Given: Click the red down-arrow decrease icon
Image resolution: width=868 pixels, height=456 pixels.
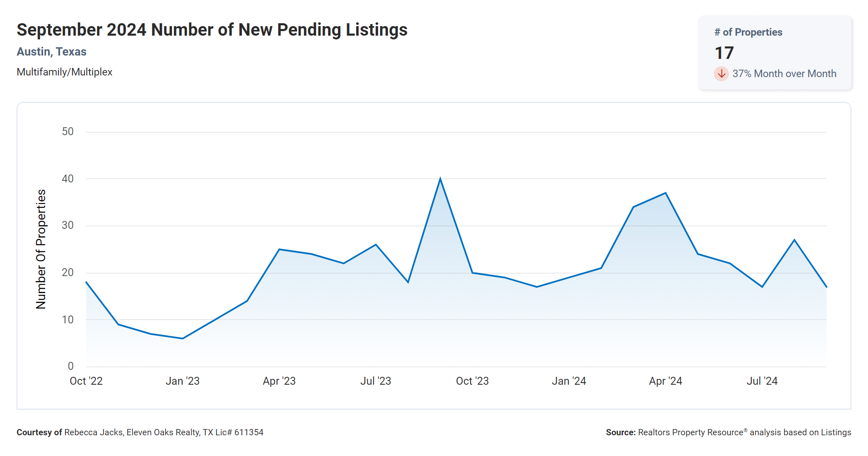Looking at the screenshot, I should click(721, 74).
